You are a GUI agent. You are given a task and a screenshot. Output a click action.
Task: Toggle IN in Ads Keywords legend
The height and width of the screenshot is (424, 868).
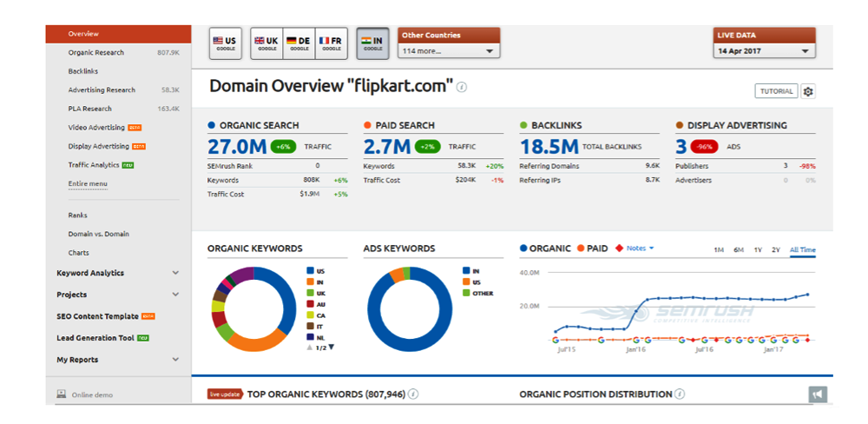[471, 271]
